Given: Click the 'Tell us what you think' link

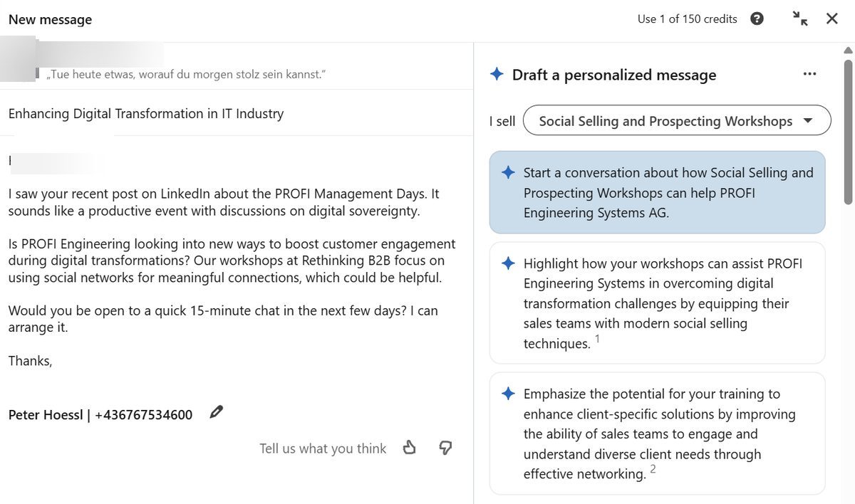Looking at the screenshot, I should coord(323,448).
